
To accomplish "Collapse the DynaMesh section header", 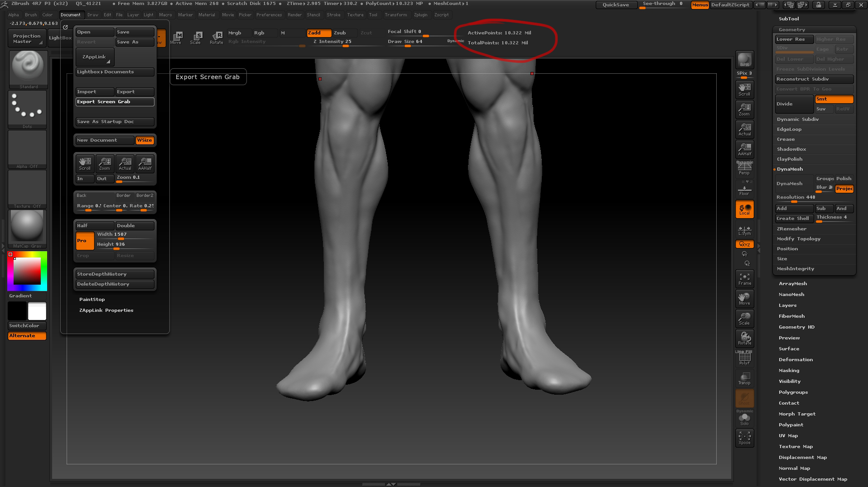I will pos(790,169).
